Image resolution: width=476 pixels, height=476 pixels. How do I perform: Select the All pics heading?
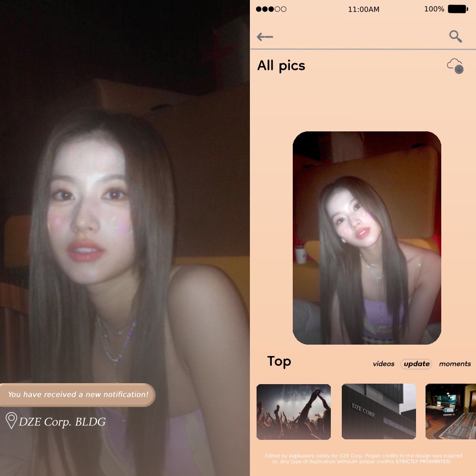point(281,66)
